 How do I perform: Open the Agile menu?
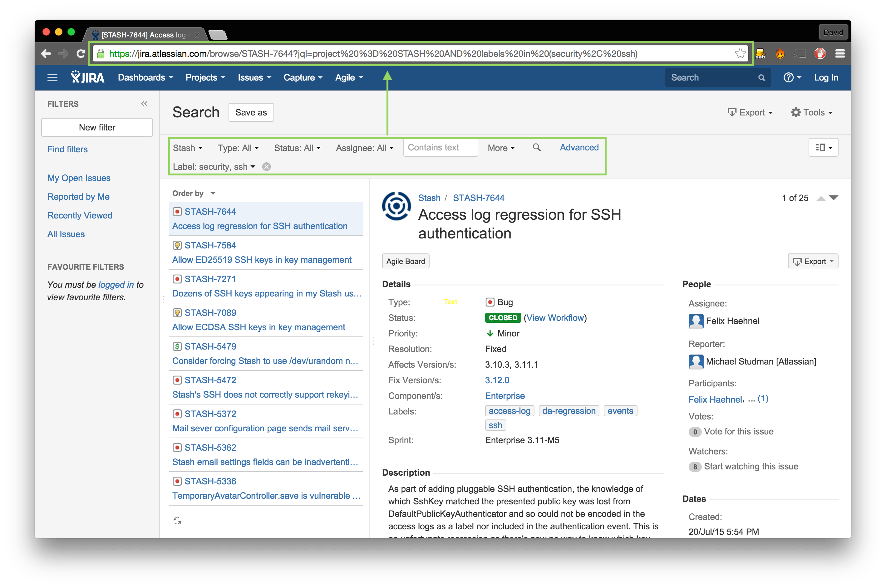(349, 78)
